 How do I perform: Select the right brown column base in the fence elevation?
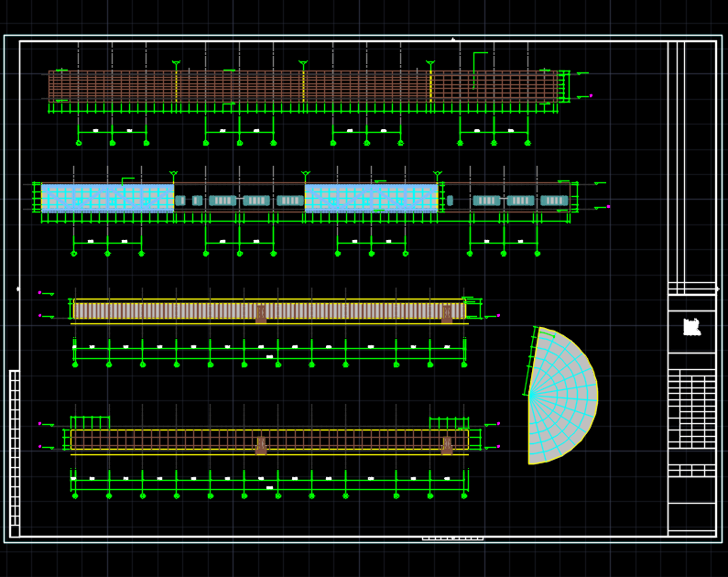(447, 314)
